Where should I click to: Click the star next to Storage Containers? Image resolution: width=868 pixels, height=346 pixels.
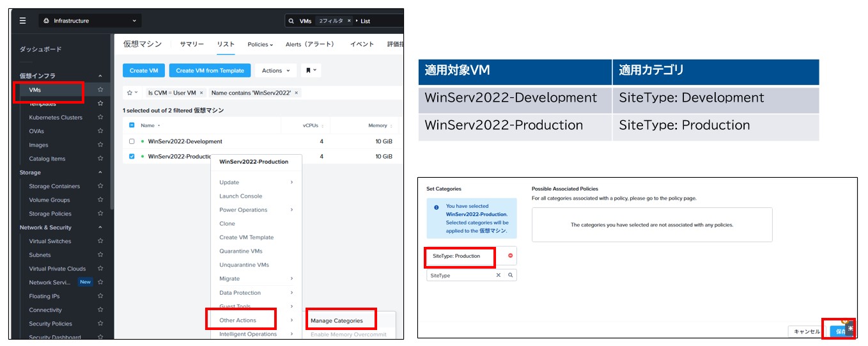coord(100,186)
